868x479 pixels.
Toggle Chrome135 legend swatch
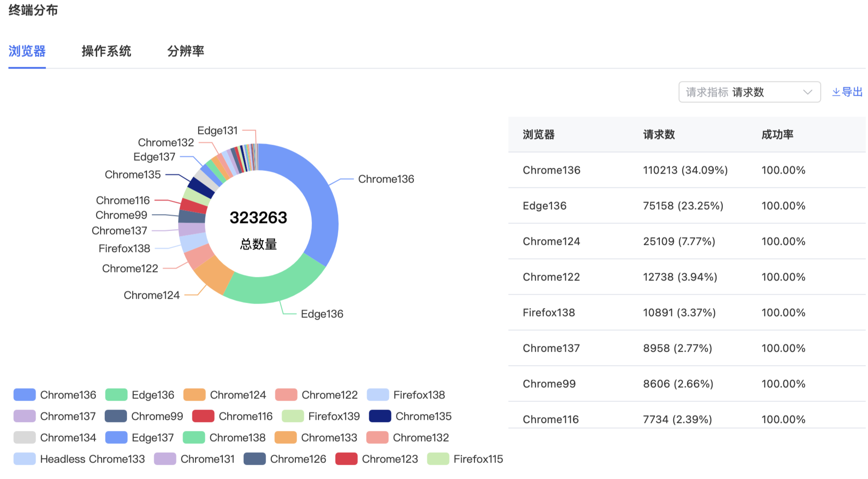(x=380, y=416)
